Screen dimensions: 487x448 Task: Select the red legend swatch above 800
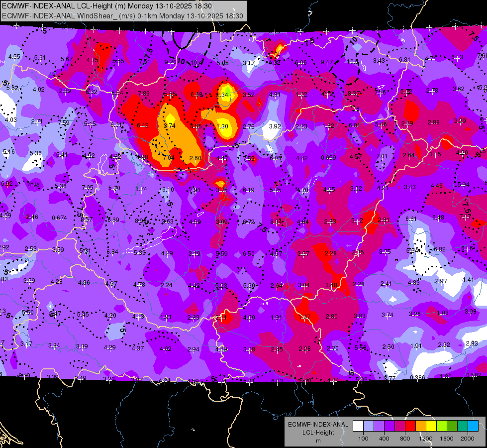[410, 426]
